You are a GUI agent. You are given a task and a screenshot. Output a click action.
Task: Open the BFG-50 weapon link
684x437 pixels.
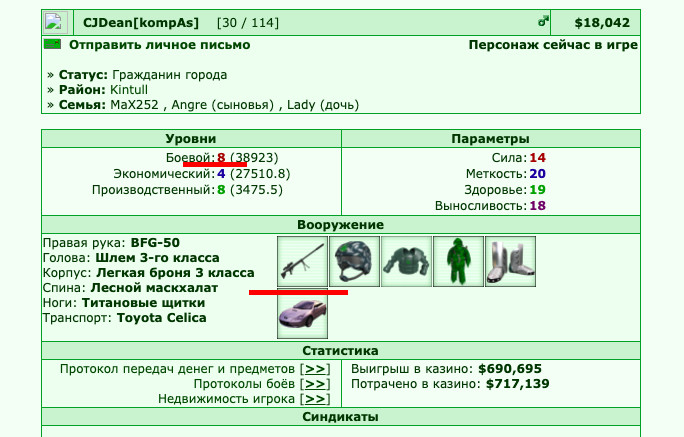(155, 243)
